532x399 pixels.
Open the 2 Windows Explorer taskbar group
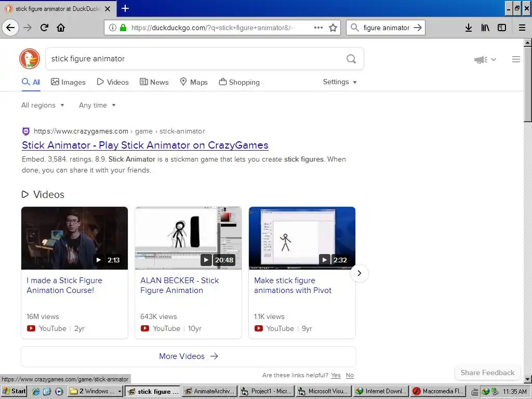(x=96, y=391)
